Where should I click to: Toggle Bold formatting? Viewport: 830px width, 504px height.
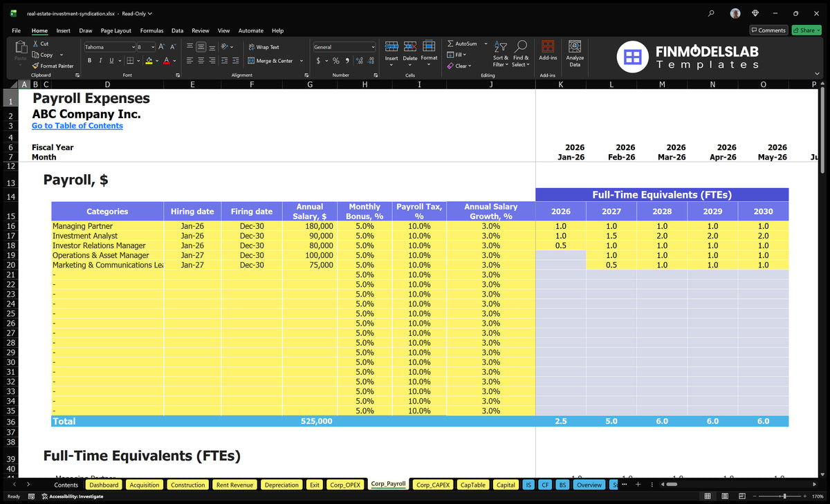pos(90,61)
